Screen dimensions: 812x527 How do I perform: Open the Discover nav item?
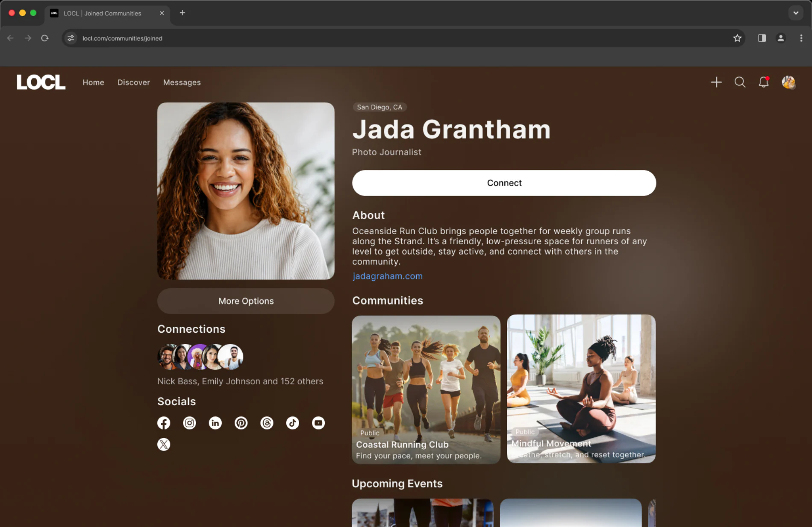(x=134, y=82)
